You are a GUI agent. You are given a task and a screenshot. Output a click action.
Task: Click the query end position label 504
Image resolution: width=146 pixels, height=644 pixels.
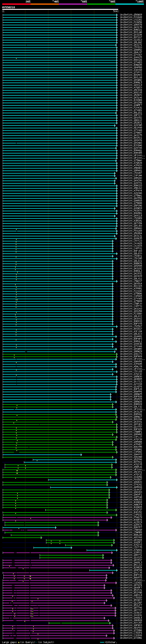pyautogui.click(x=115, y=11)
